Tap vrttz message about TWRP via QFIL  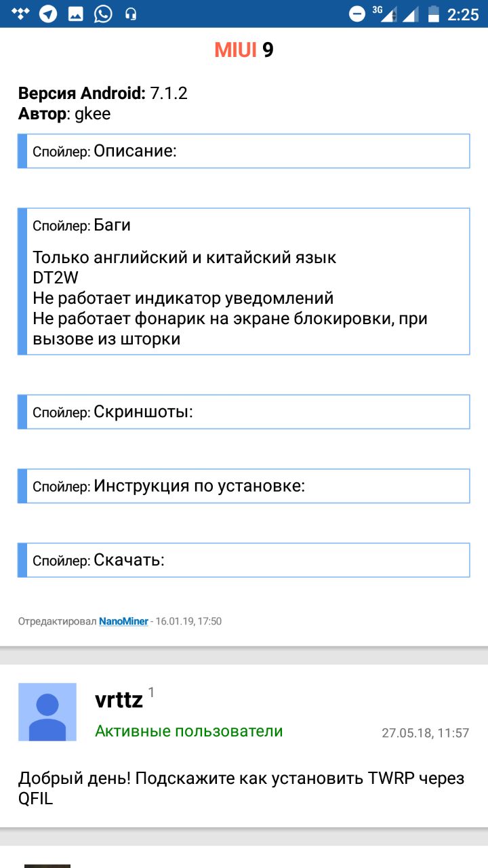(241, 789)
